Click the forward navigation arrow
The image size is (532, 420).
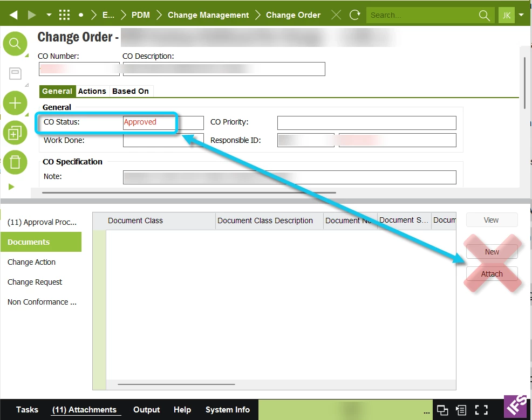pos(31,15)
